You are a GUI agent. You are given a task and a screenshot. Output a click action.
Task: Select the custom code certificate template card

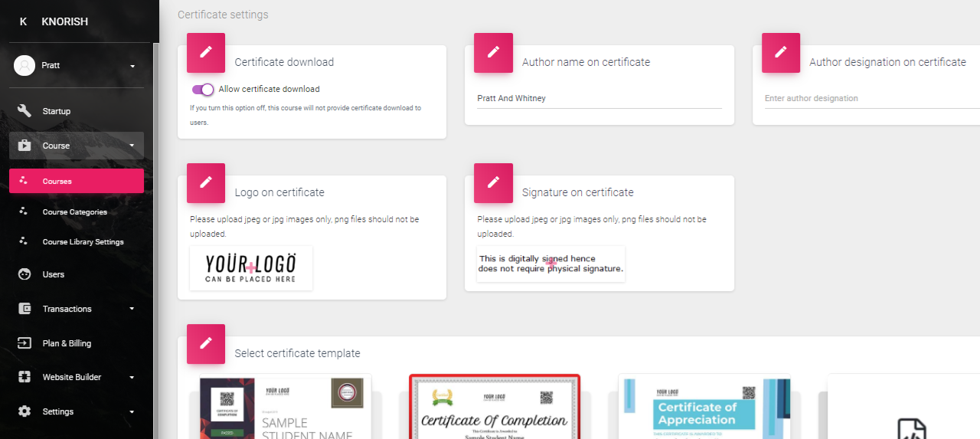coord(903,406)
